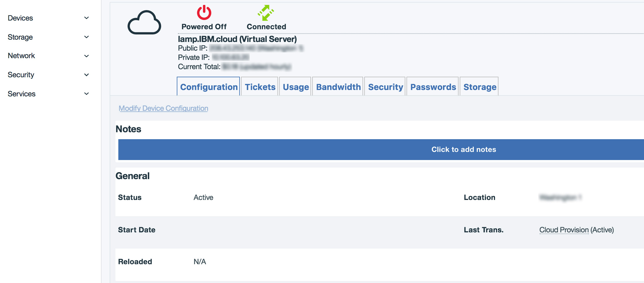Click the 'Current Total:' label
Screen dimensions: 644x283
pyautogui.click(x=199, y=67)
